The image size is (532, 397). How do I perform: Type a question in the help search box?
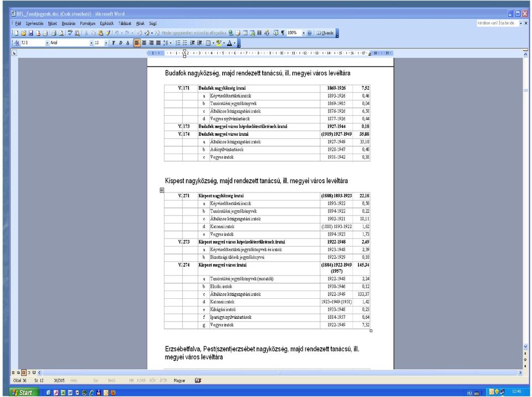(497, 23)
